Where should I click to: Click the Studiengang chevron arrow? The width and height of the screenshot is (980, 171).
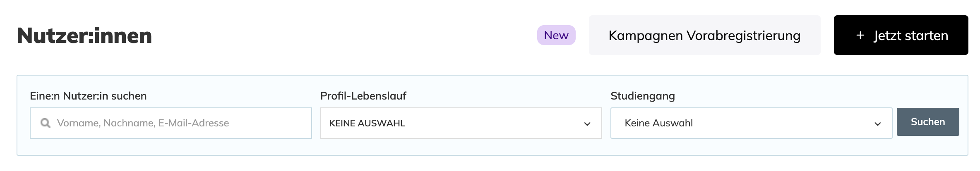[877, 124]
